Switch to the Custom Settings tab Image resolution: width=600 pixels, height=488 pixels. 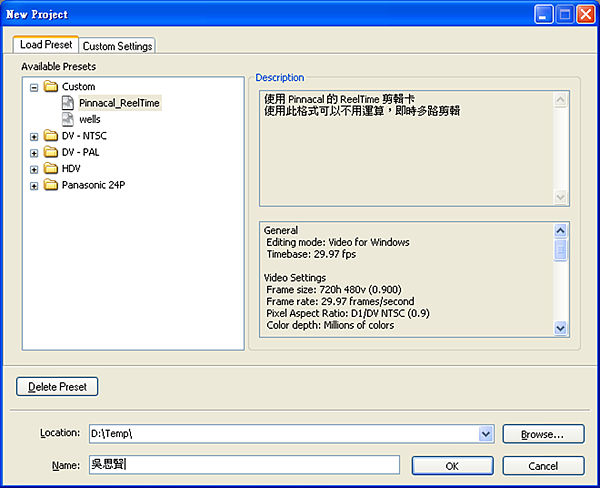[117, 46]
